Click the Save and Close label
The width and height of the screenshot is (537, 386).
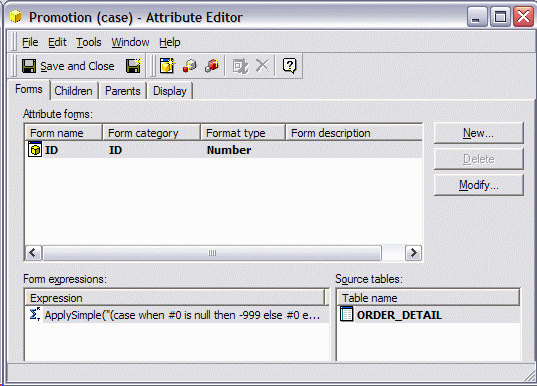(x=77, y=66)
